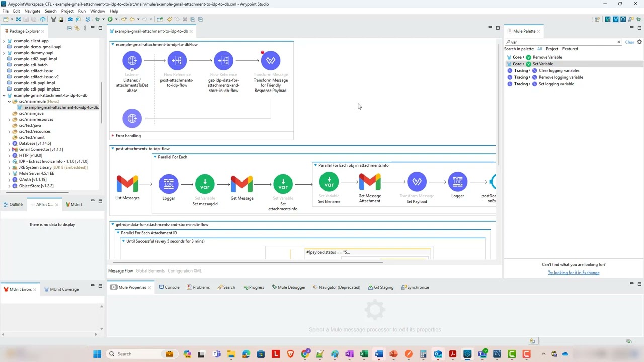Click Get Message Attachment Gmail component
The width and height of the screenshot is (644, 362).
[370, 181]
